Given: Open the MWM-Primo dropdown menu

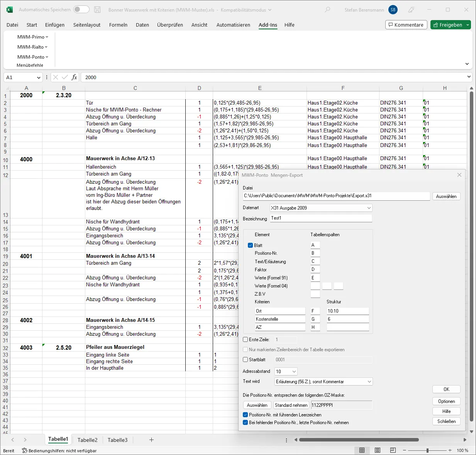Looking at the screenshot, I should pyautogui.click(x=33, y=37).
